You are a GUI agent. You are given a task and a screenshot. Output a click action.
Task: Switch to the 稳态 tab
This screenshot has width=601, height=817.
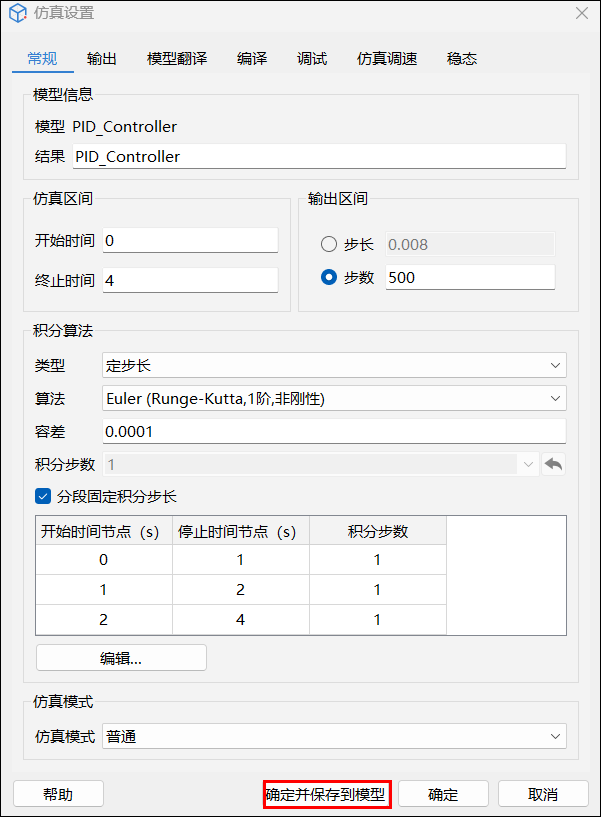[x=462, y=58]
